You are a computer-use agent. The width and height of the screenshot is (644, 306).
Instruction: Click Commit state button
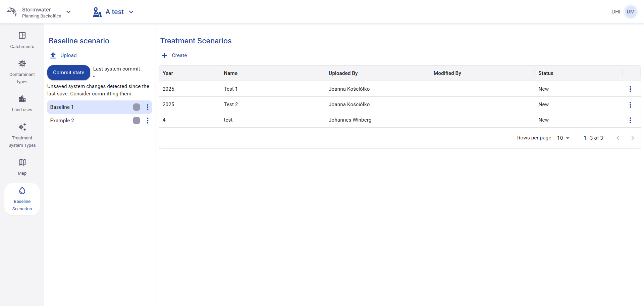click(x=69, y=73)
